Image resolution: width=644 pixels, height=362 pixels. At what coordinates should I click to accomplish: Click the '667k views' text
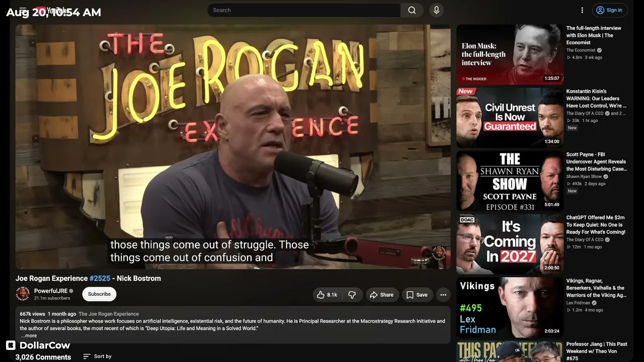(33, 314)
